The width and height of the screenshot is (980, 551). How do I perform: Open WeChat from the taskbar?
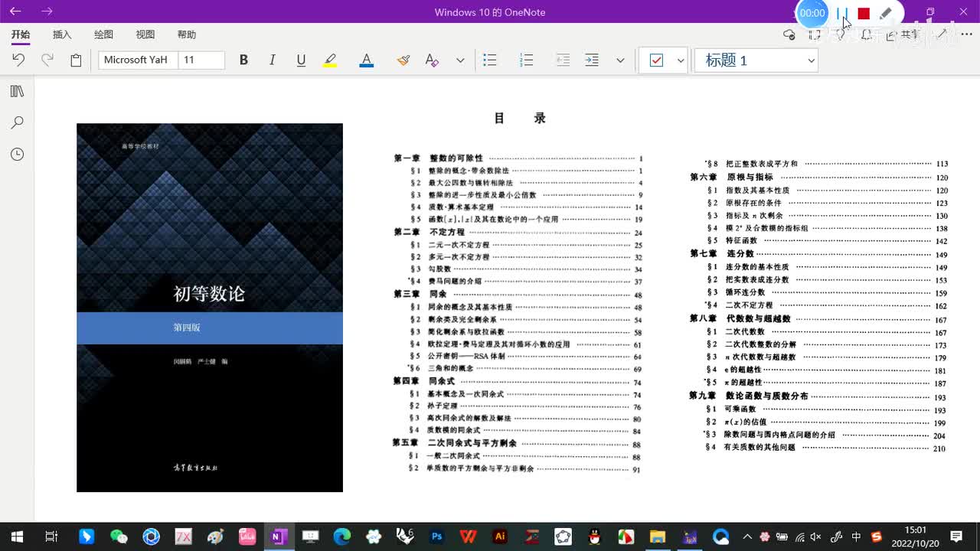tap(119, 536)
